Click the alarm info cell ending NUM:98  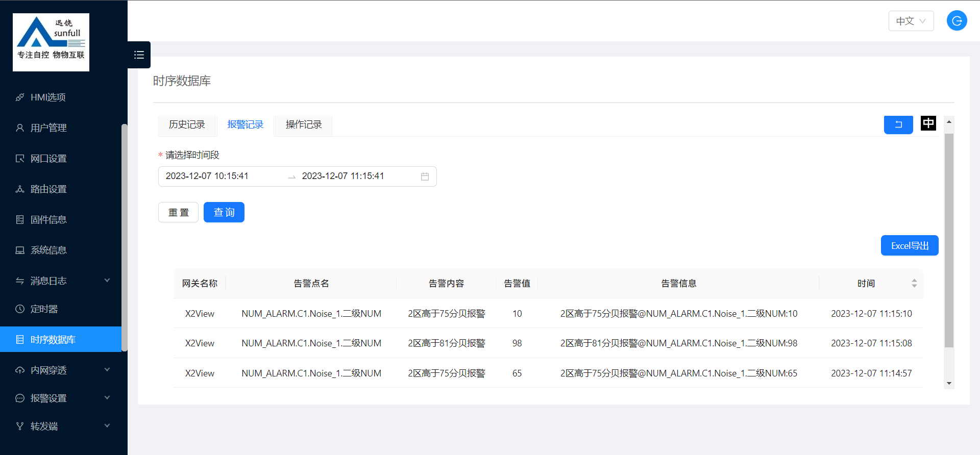coord(679,343)
